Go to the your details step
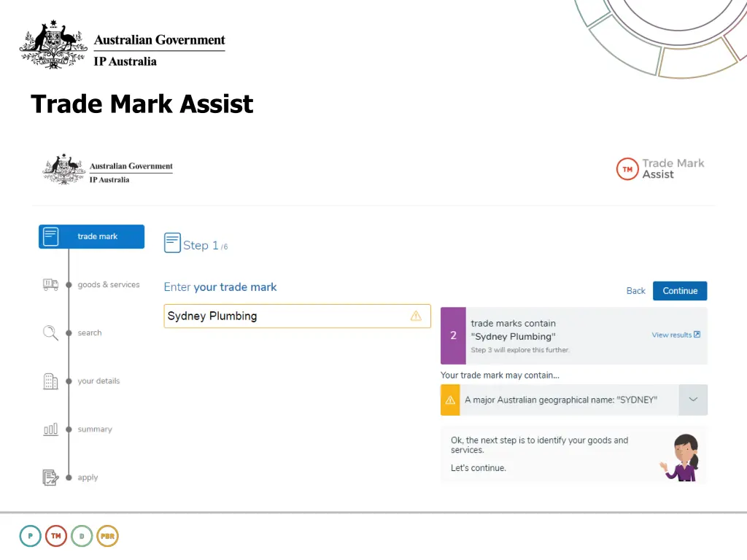This screenshot has width=747, height=560. 98,381
